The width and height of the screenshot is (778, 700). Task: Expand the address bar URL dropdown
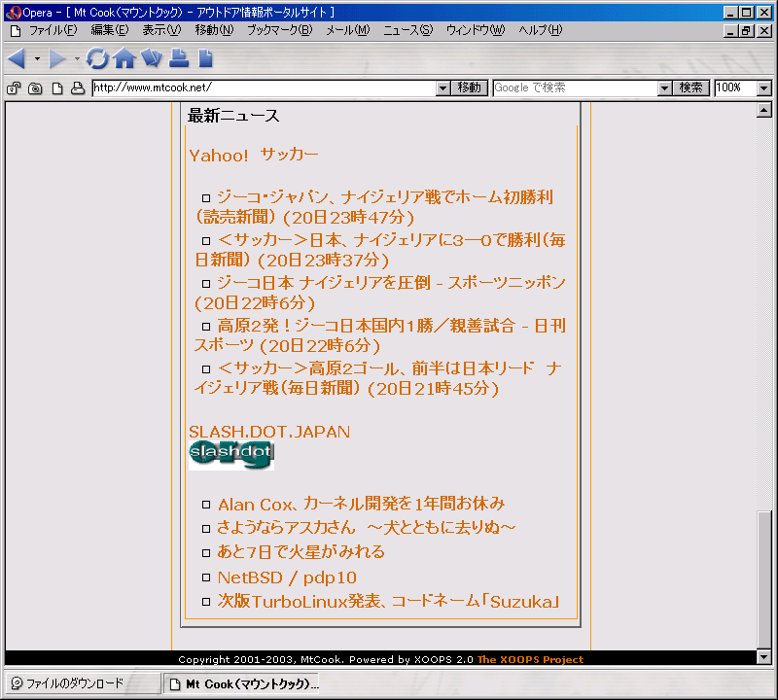pos(443,88)
